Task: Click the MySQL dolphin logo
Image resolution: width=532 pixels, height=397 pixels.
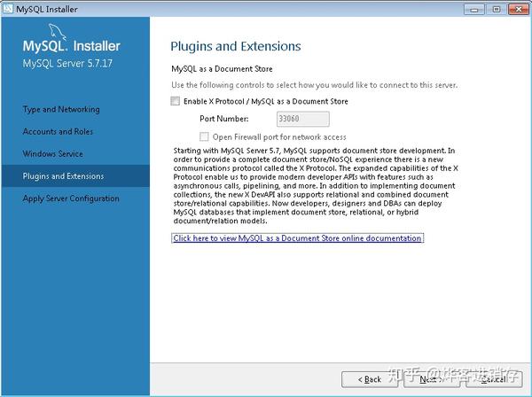Action: click(57, 32)
